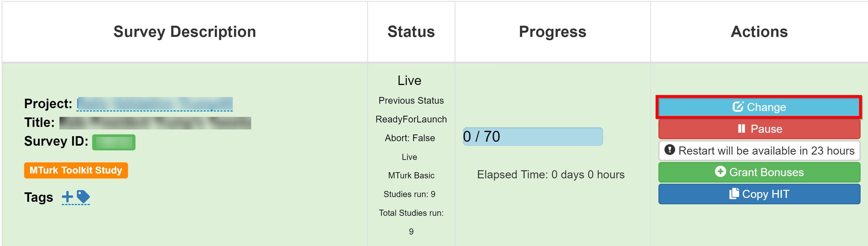Screen dimensions: 868x246
Task: Click the plus circle icon on Grant Bonuses
Action: click(x=720, y=171)
